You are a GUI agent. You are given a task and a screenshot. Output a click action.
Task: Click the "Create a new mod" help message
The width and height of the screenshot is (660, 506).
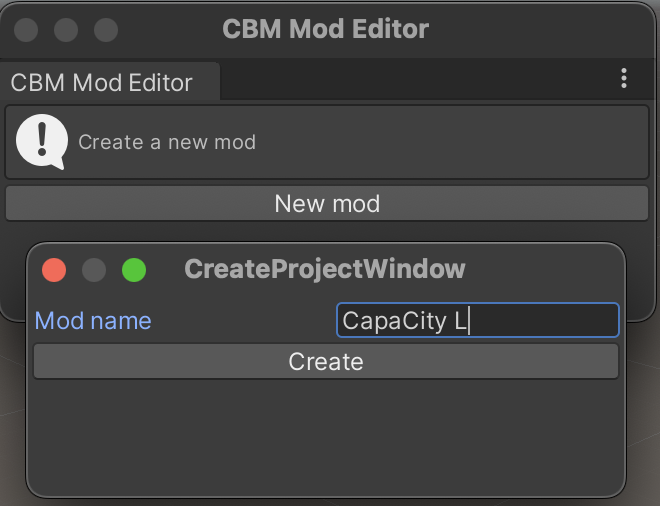click(167, 142)
